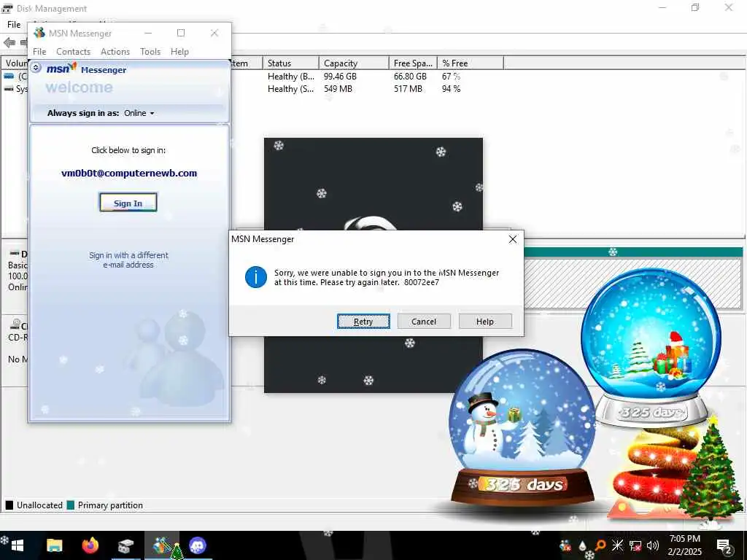Close the MSN Messenger error dialog
Image resolution: width=747 pixels, height=560 pixels.
[513, 239]
